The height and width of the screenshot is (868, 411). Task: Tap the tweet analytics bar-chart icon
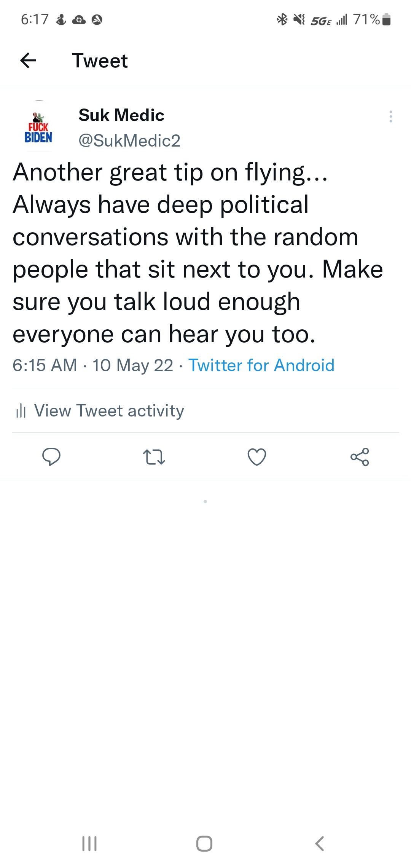coord(21,411)
